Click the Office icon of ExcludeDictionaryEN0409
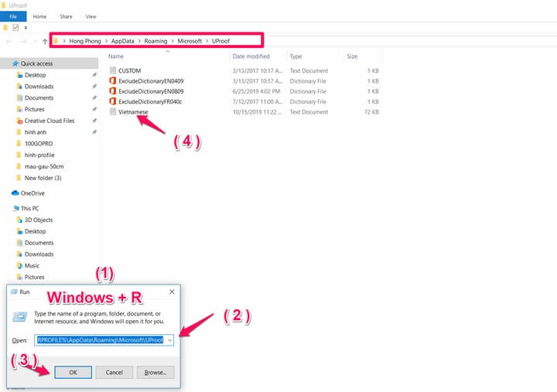Screen dimensions: 557x392 click(x=113, y=80)
